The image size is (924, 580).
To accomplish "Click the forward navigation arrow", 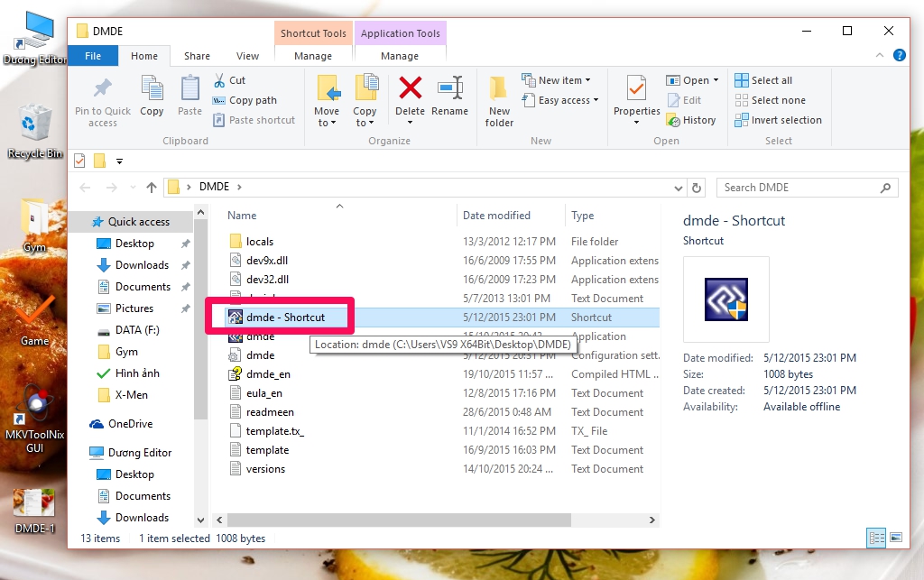I will tap(111, 188).
